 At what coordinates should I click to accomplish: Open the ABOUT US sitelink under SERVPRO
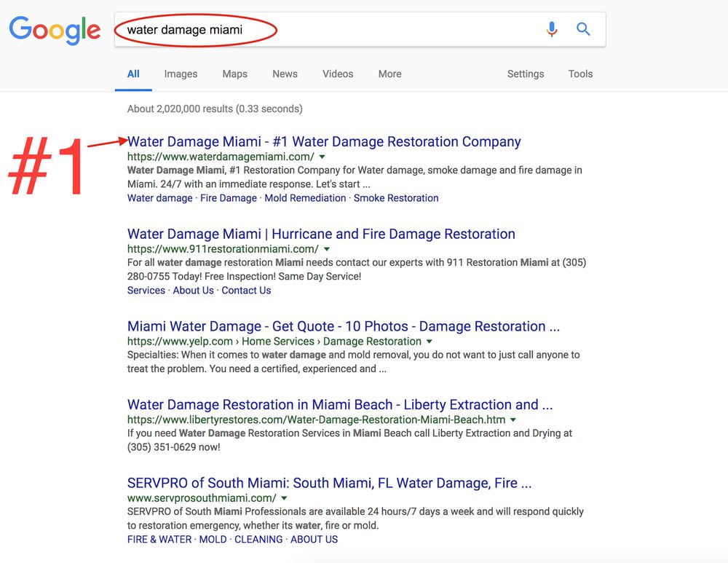[314, 539]
